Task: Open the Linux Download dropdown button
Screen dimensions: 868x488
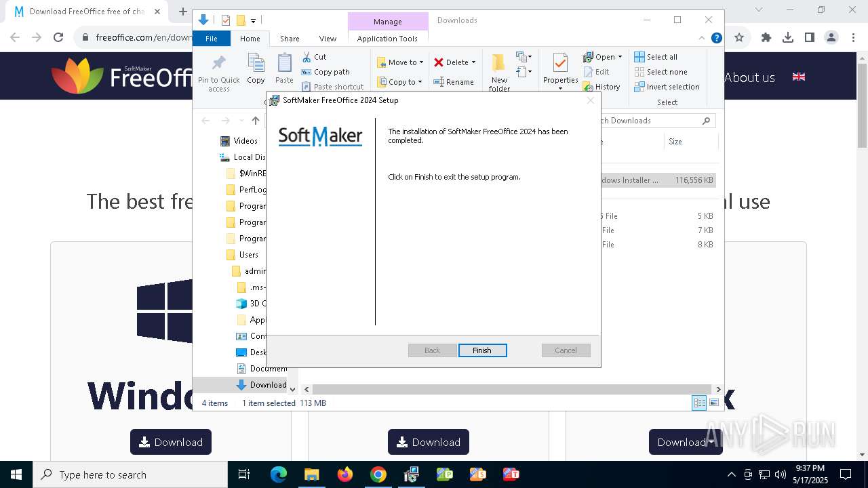Action: point(686,442)
